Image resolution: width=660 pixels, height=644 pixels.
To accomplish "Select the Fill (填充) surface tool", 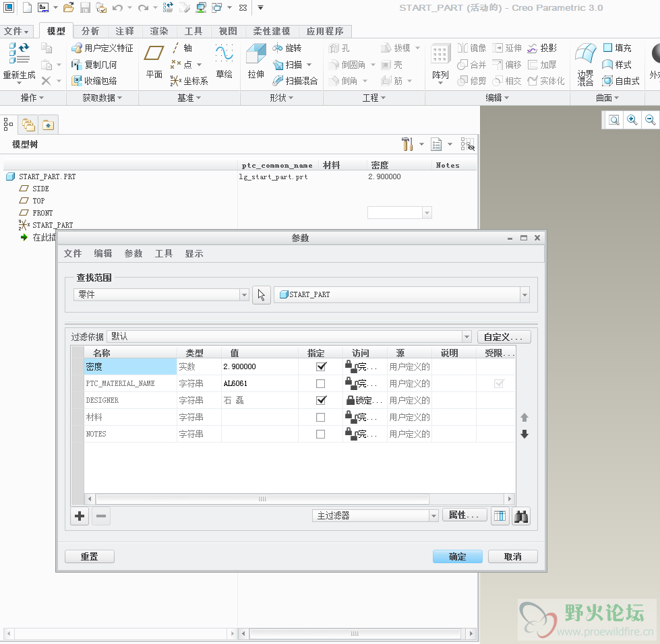I will point(617,48).
